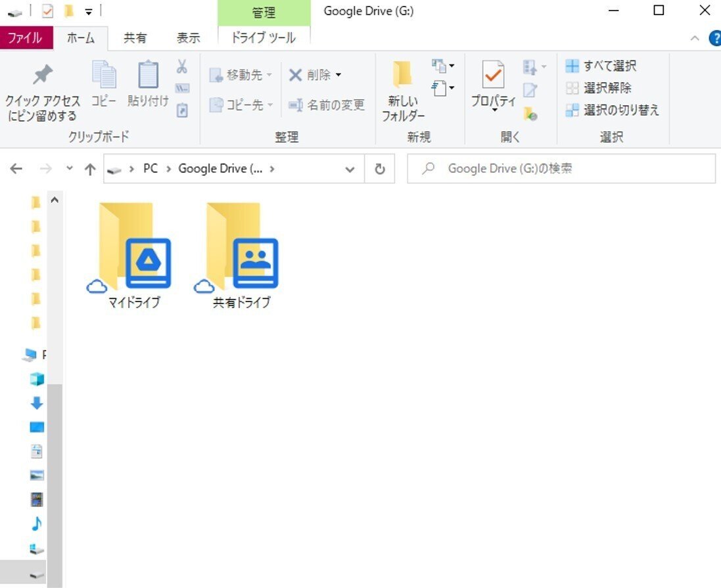
Task: Click new folder icon in quick access toolbar
Action: 69,11
